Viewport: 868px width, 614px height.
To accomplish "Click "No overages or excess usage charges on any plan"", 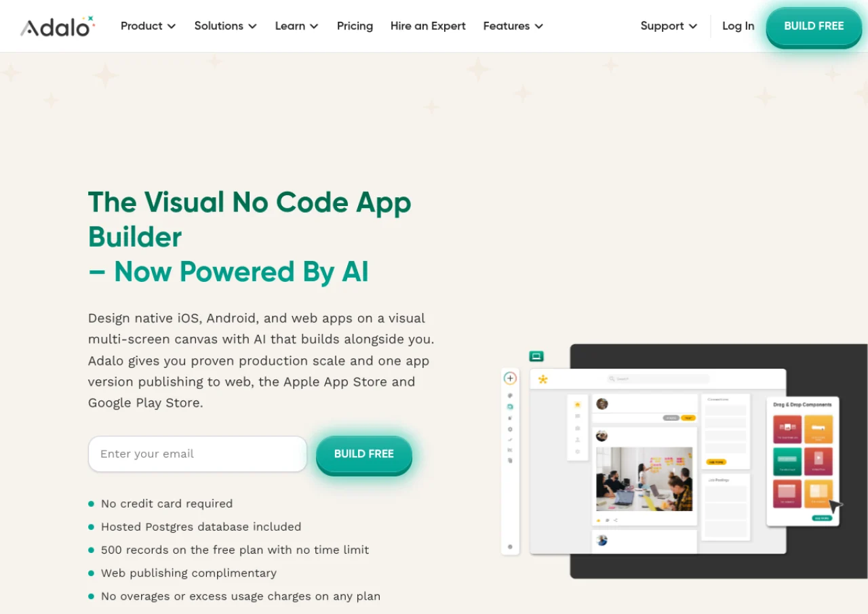I will click(241, 596).
